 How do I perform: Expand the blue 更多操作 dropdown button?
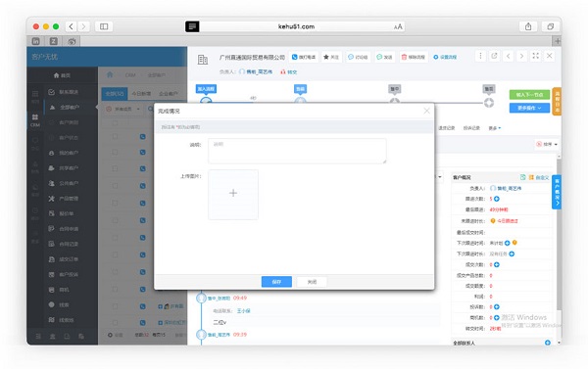529,108
